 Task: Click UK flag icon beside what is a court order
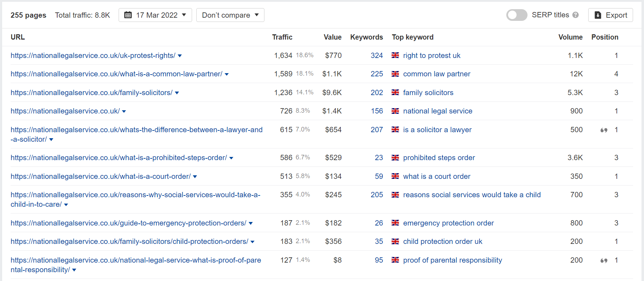tap(395, 176)
